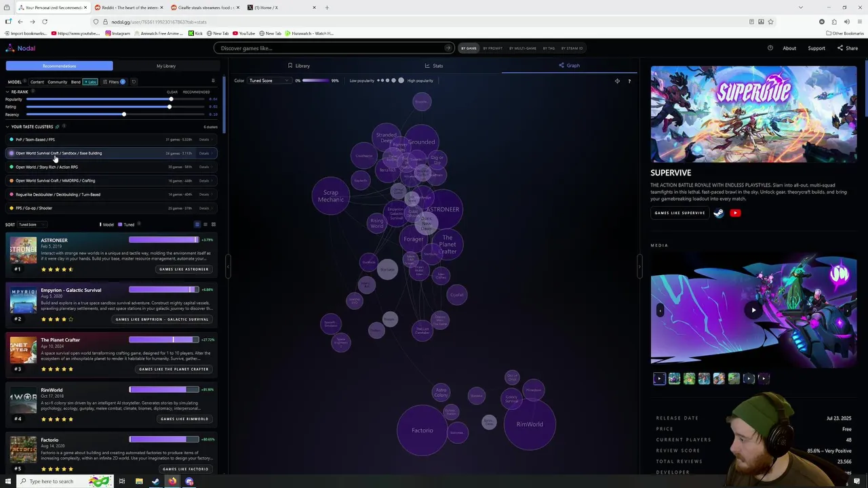868x488 pixels.
Task: Click Clear in Re-Rank
Action: coord(172,92)
